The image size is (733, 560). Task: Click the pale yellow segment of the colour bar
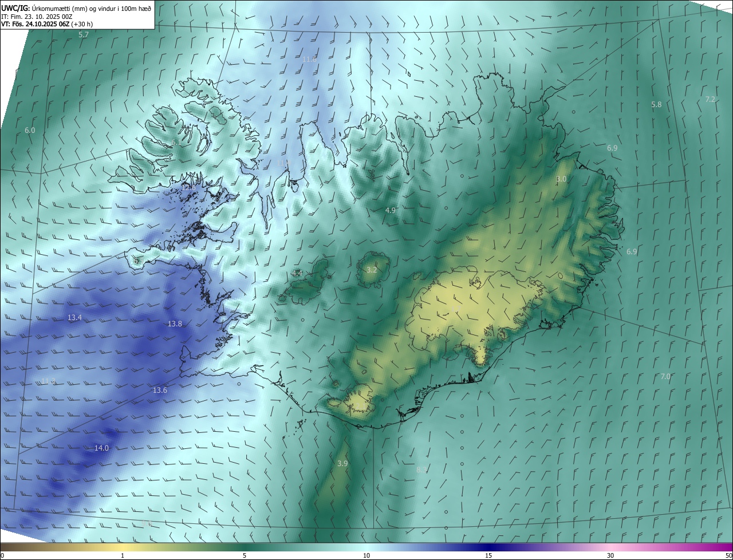[x=123, y=547]
